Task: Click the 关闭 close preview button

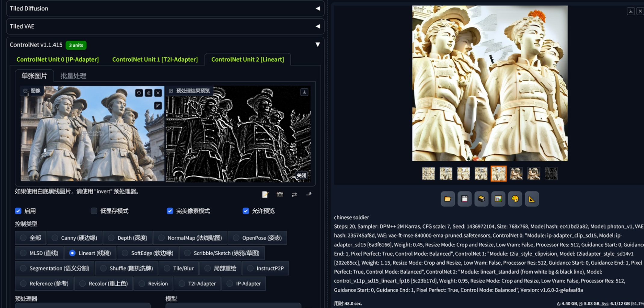Action: (301, 175)
